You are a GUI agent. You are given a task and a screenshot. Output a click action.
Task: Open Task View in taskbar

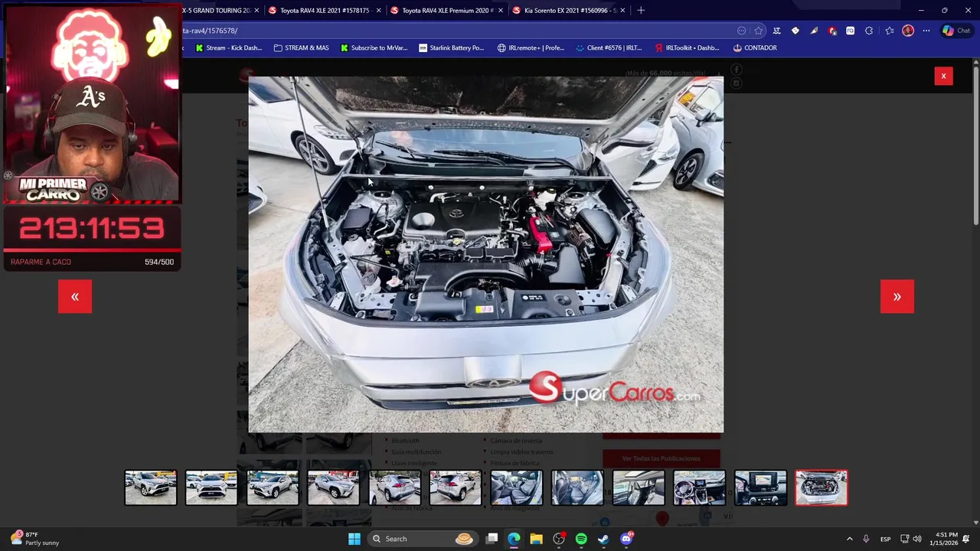coord(492,539)
